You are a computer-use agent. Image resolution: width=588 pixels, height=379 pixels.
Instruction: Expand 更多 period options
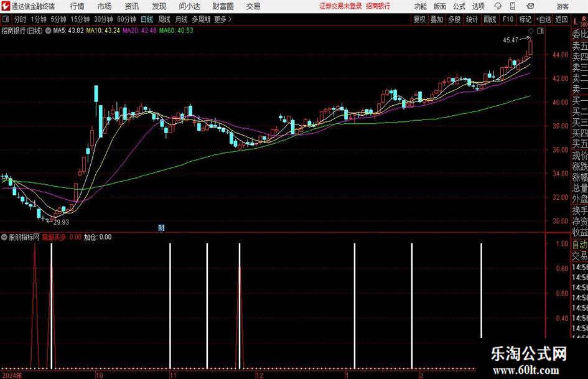click(x=223, y=19)
